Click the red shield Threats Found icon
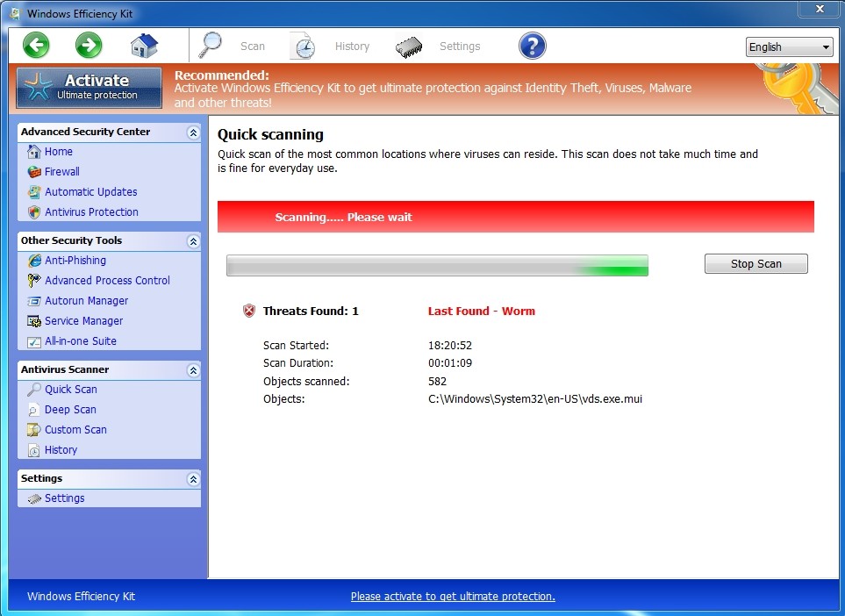845x616 pixels. [x=249, y=311]
